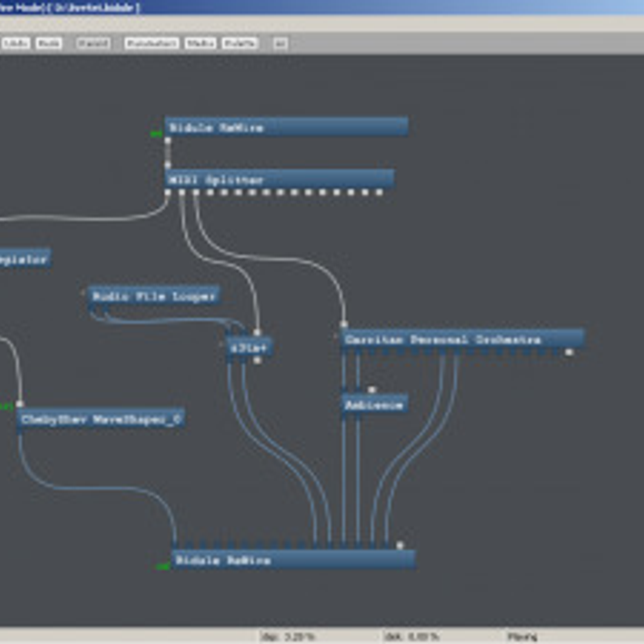This screenshot has height=644, width=644.
Task: Select the partially visible Arpeggiator node
Action: click(x=25, y=259)
